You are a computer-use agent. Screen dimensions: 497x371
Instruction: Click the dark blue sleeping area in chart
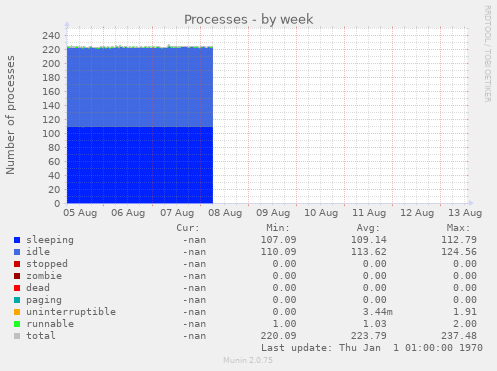(140, 165)
